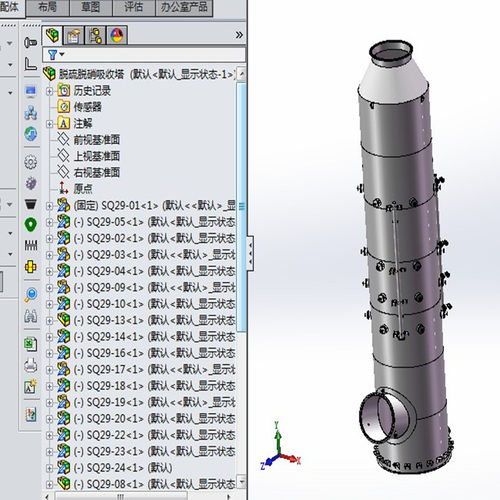Expand the 注解 annotations node

tap(49, 124)
